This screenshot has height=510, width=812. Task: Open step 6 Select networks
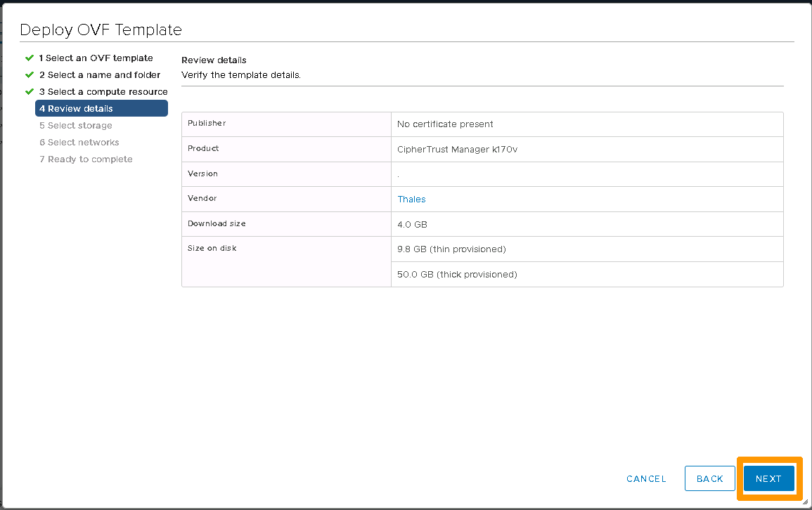point(79,142)
